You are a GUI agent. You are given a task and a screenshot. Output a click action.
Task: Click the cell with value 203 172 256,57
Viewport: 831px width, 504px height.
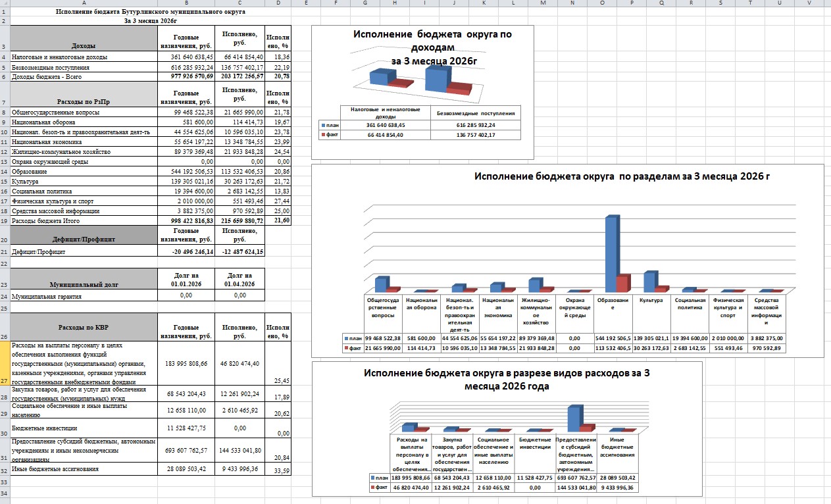pyautogui.click(x=239, y=76)
